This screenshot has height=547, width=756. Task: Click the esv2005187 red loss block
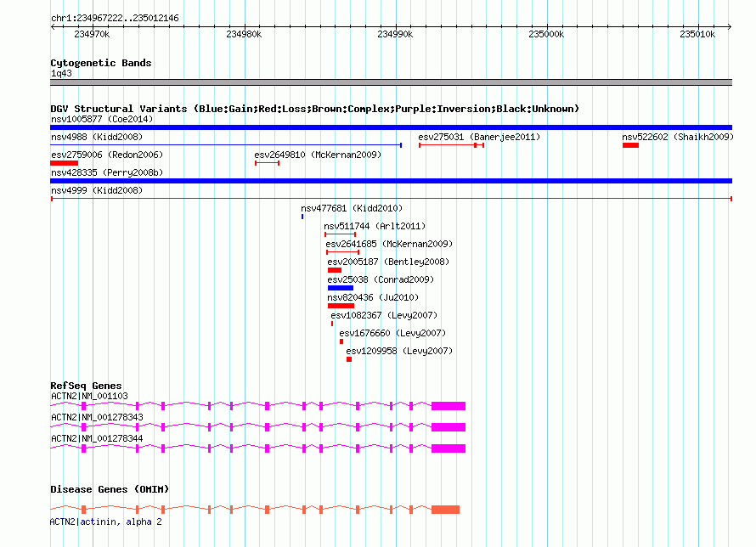click(x=335, y=270)
